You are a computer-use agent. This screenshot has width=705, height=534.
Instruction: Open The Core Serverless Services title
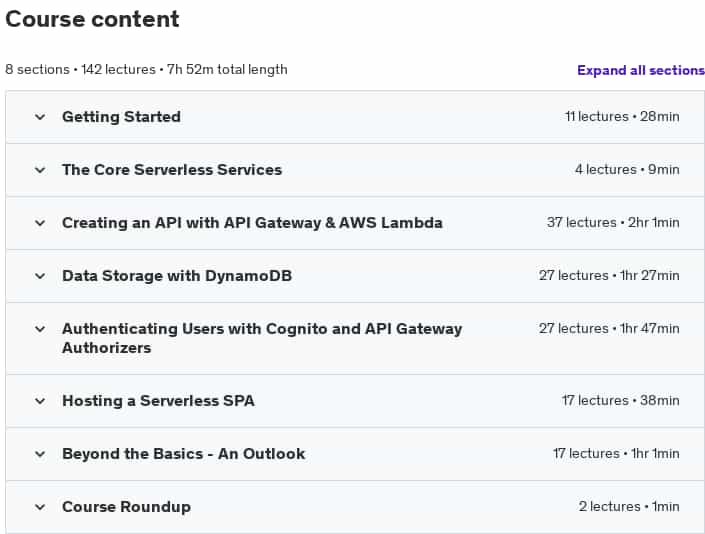click(x=172, y=170)
